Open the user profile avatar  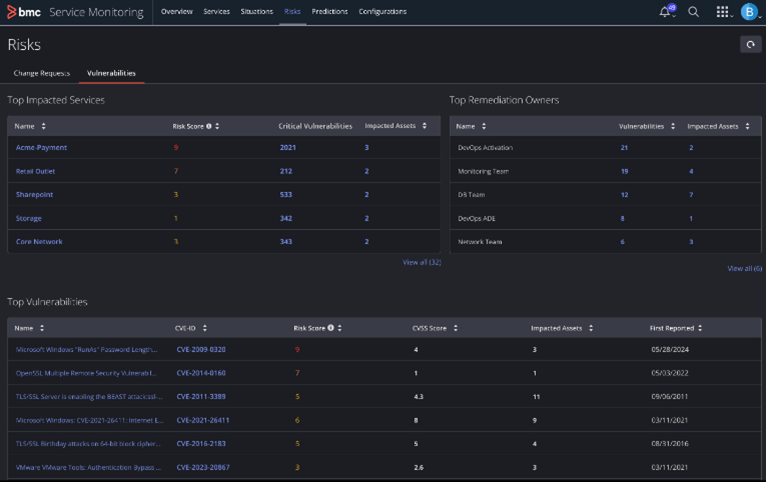[749, 12]
